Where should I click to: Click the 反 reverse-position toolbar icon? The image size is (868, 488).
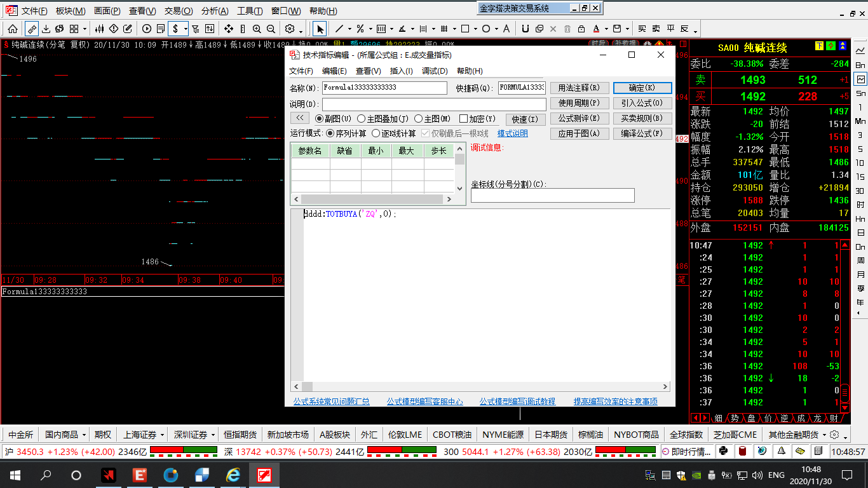pyautogui.click(x=684, y=29)
